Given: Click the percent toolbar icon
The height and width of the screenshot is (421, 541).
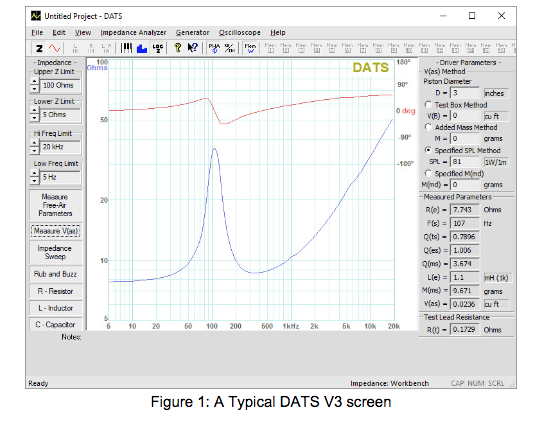Looking at the screenshot, I should (230, 48).
